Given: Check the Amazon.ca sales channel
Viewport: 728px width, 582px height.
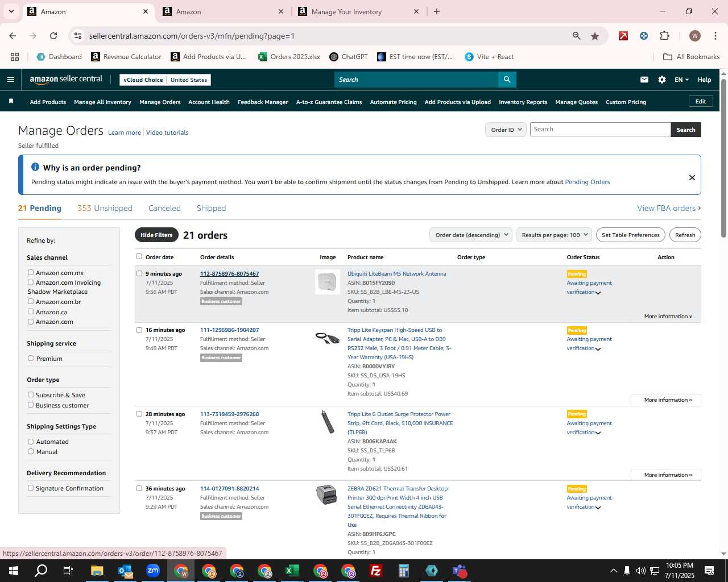Looking at the screenshot, I should (31, 311).
